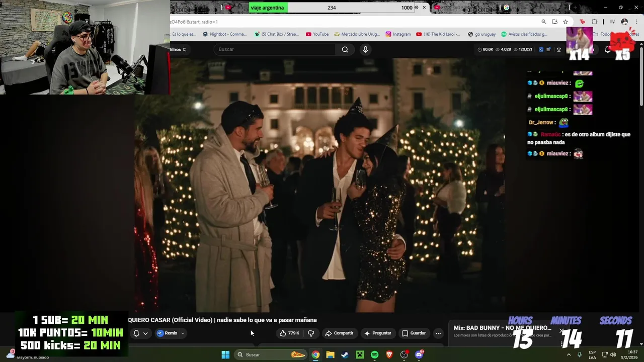Open the Chrome media control icon
The image size is (644, 362).
[612, 22]
